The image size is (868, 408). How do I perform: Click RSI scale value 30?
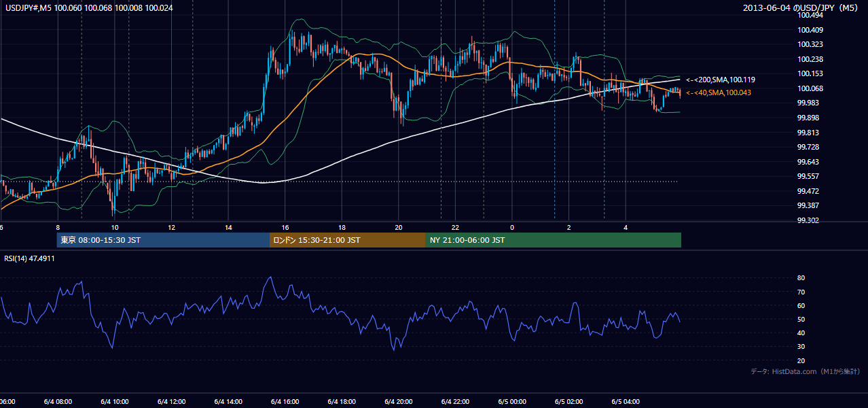801,346
